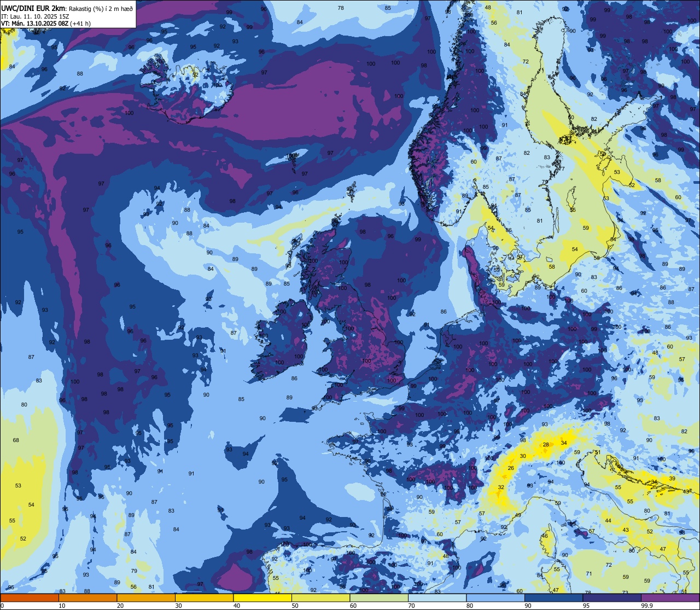Click the '10' legend tick label
Screen dimensions: 700x610
pyautogui.click(x=62, y=606)
